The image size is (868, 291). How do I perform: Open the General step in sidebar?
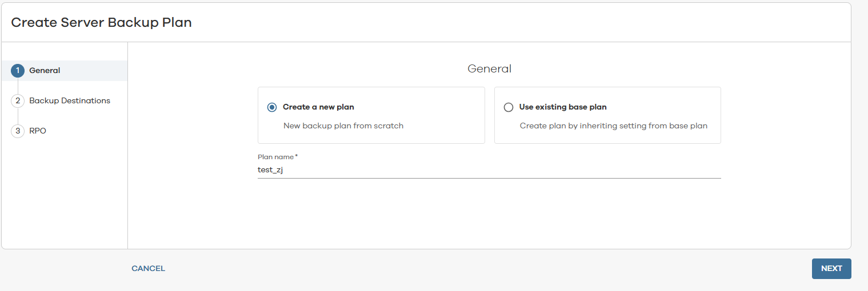(45, 71)
